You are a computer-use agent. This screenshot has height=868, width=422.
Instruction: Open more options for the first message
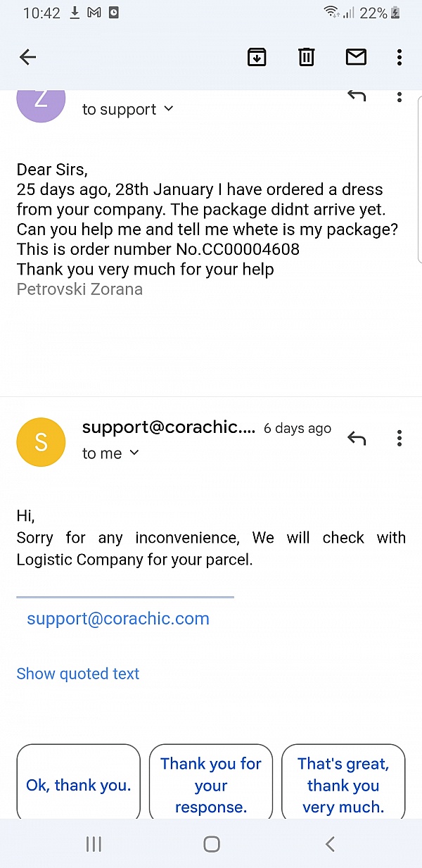coord(399,97)
